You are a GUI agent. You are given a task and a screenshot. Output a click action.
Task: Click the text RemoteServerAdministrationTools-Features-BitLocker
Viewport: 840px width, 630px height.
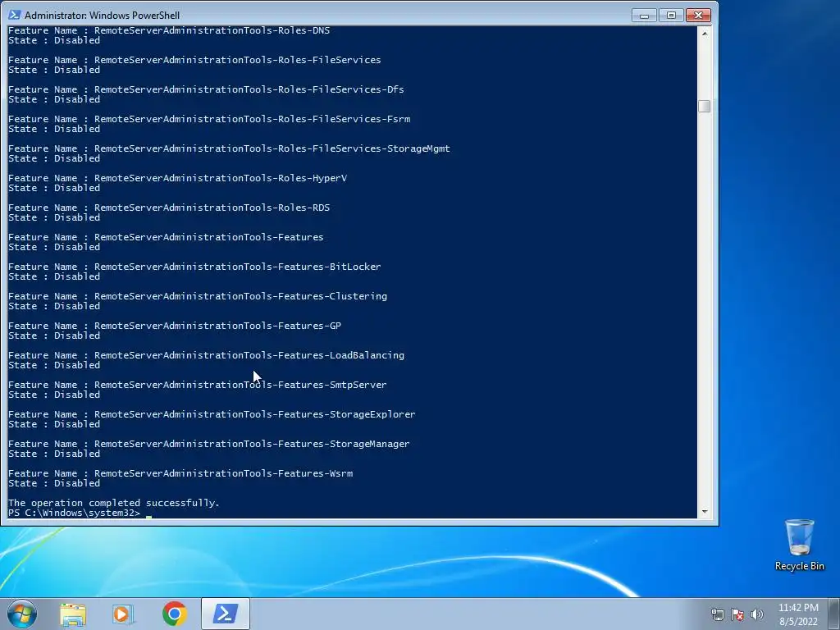point(238,267)
